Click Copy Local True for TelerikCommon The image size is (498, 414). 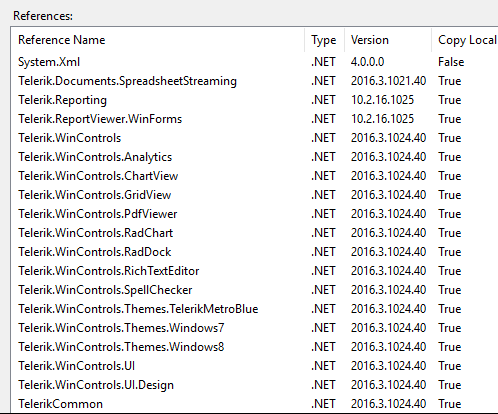[x=450, y=404]
